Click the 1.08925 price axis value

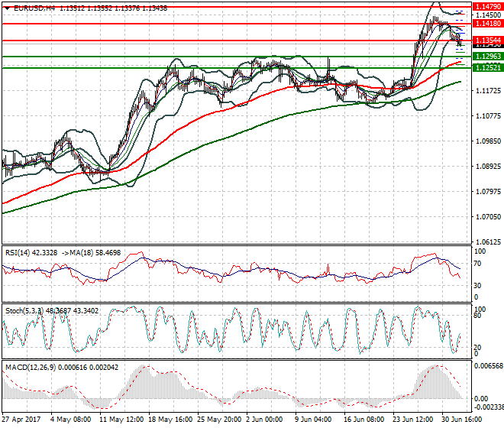[x=488, y=167]
